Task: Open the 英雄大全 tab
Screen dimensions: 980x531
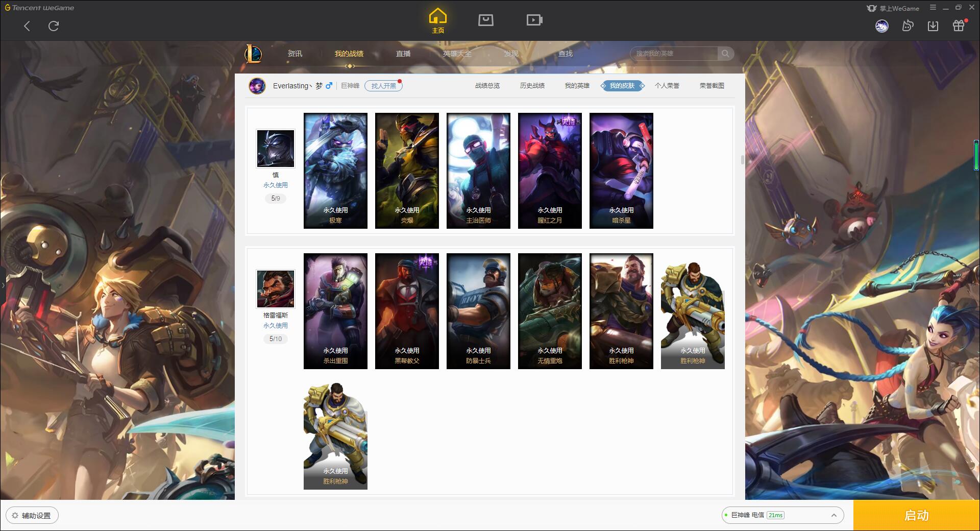Action: point(457,54)
